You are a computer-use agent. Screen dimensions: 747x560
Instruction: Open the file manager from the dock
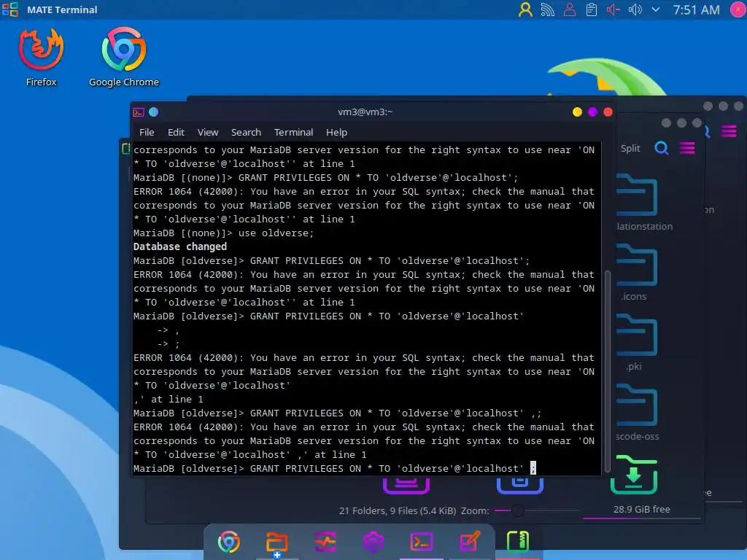click(x=276, y=542)
